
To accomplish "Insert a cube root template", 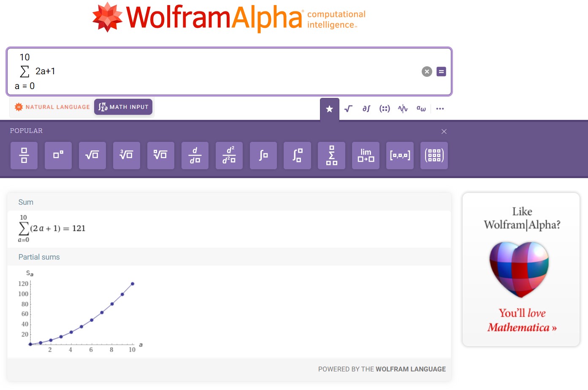I will point(127,155).
